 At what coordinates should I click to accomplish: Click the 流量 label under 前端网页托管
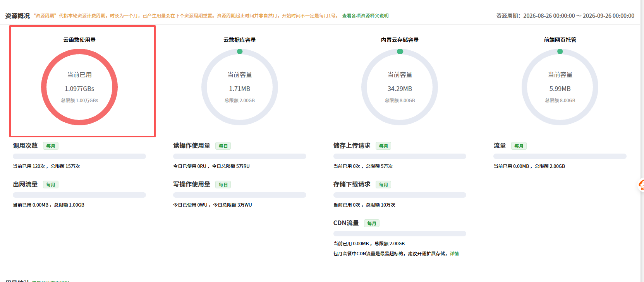click(x=500, y=145)
